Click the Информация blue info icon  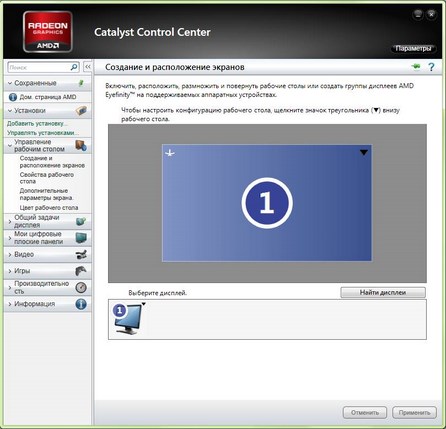coord(81,304)
